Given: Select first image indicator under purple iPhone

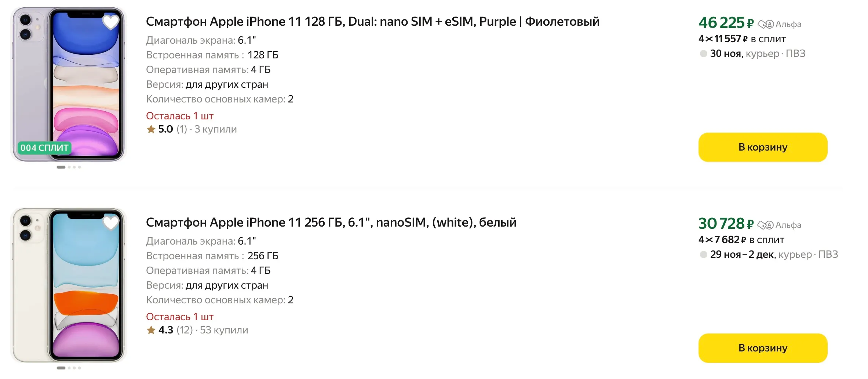Looking at the screenshot, I should click(61, 167).
